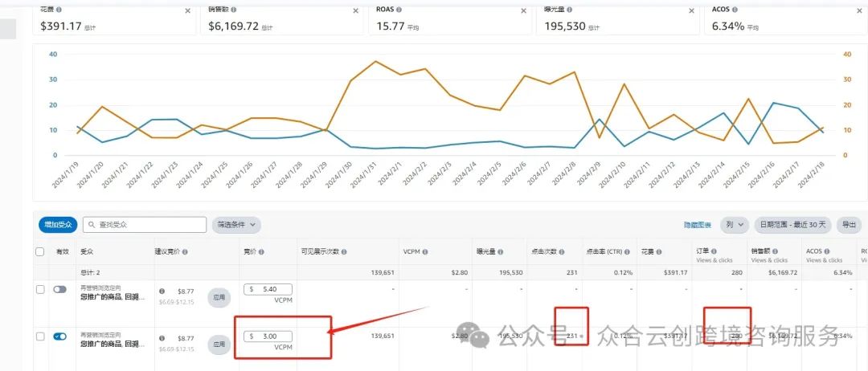868x371 pixels.
Task: Open 日期范围 - 最近 30 天 date selector
Action: click(792, 225)
